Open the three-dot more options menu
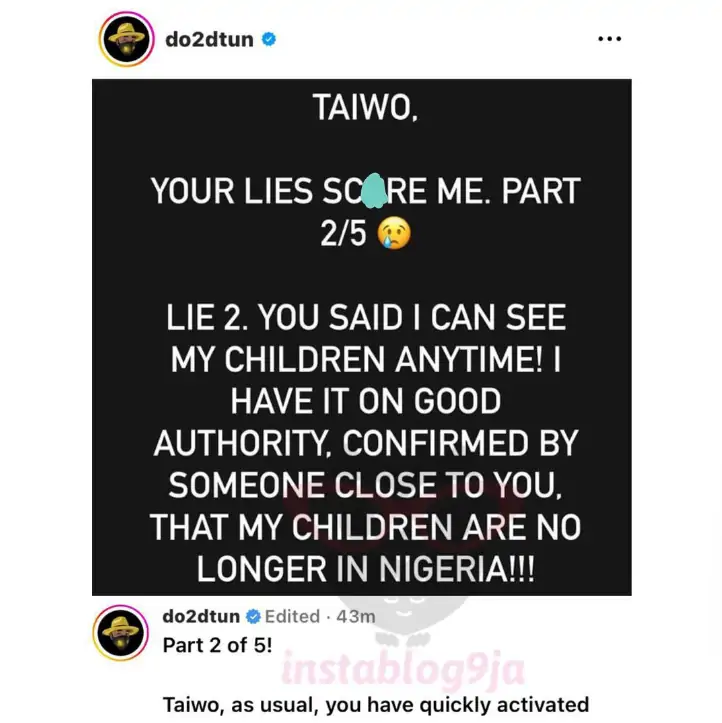Viewport: 722px width, 723px height. 609,39
